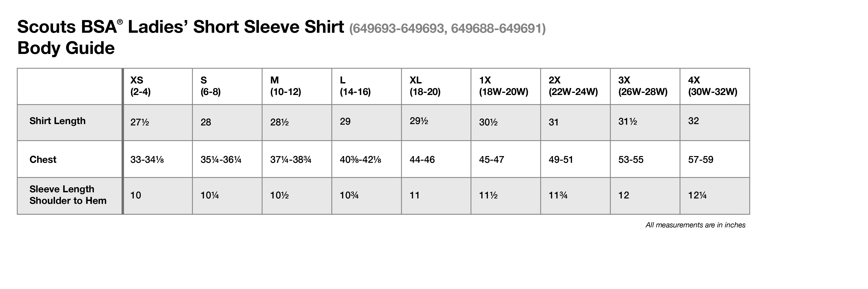This screenshot has width=868, height=289.
Task: Select the 12¼ sleeve length cell
Action: 697,195
